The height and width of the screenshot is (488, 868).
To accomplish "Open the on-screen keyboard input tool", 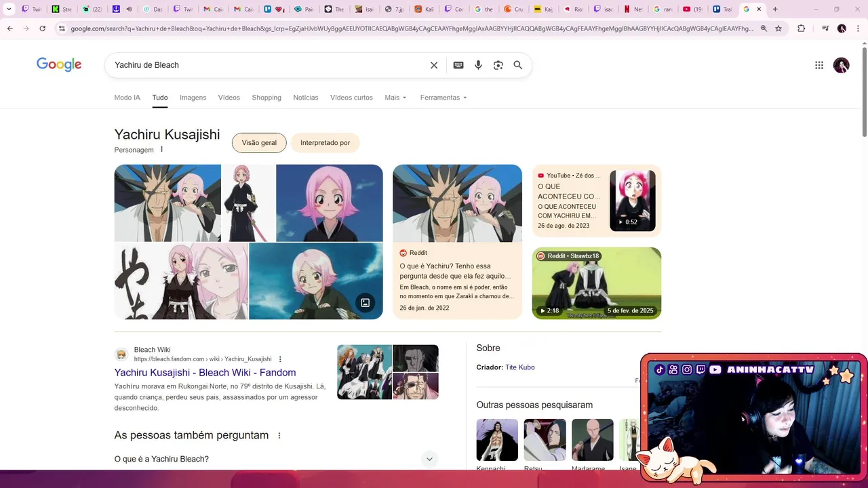I will click(x=458, y=65).
